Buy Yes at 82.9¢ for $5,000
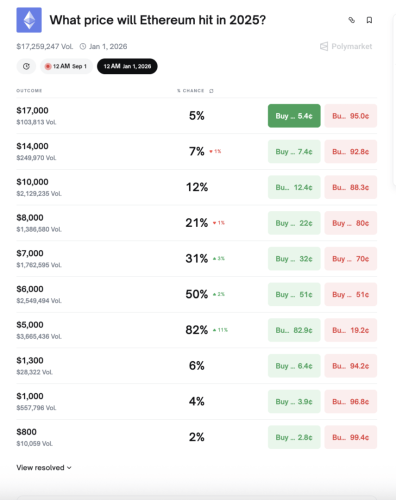396x500 pixels. click(x=294, y=330)
